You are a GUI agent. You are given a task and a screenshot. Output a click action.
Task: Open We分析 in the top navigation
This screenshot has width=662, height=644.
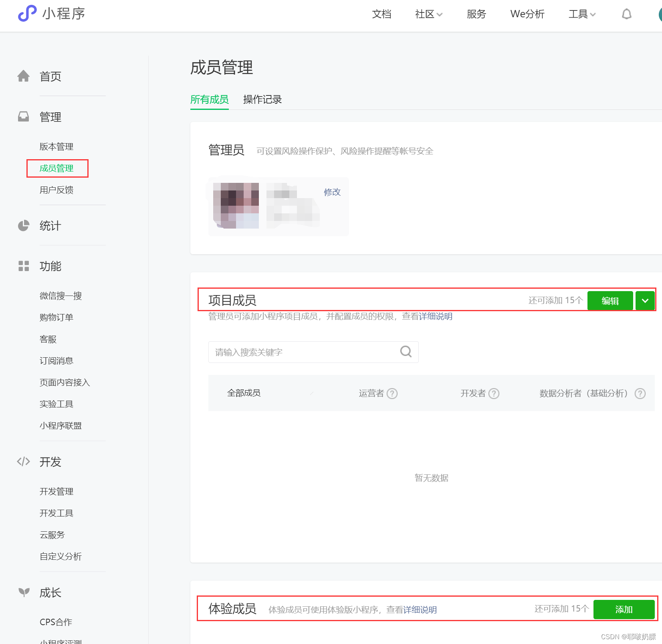(527, 14)
